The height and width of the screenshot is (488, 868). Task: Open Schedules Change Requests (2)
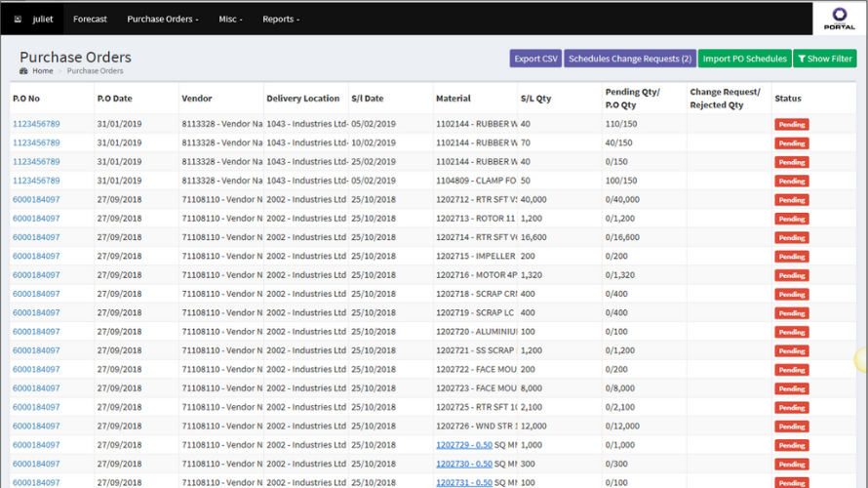click(630, 59)
